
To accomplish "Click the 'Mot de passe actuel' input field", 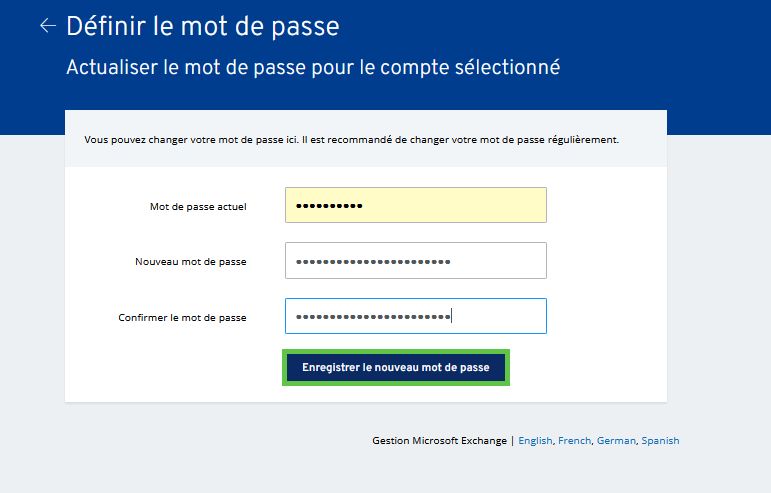I will 415,206.
